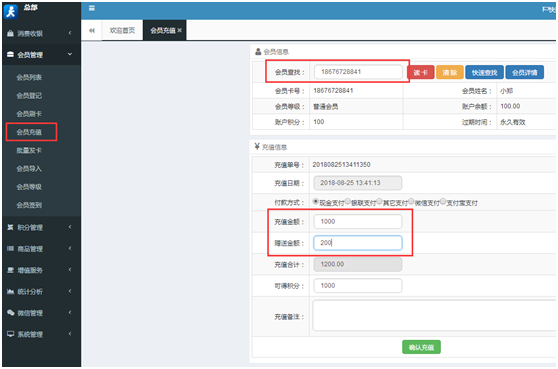Click the double-arrow tab scroll-left icon

pos(92,31)
